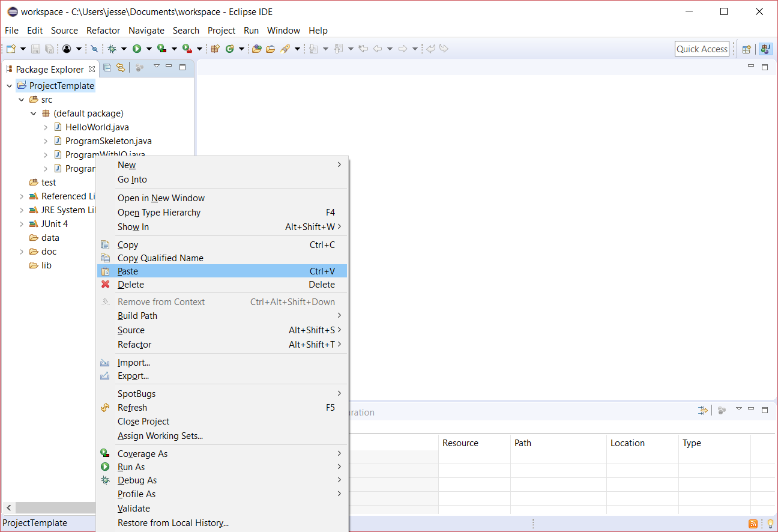Choose Close Project in context menu
This screenshot has width=778, height=532.
point(143,422)
